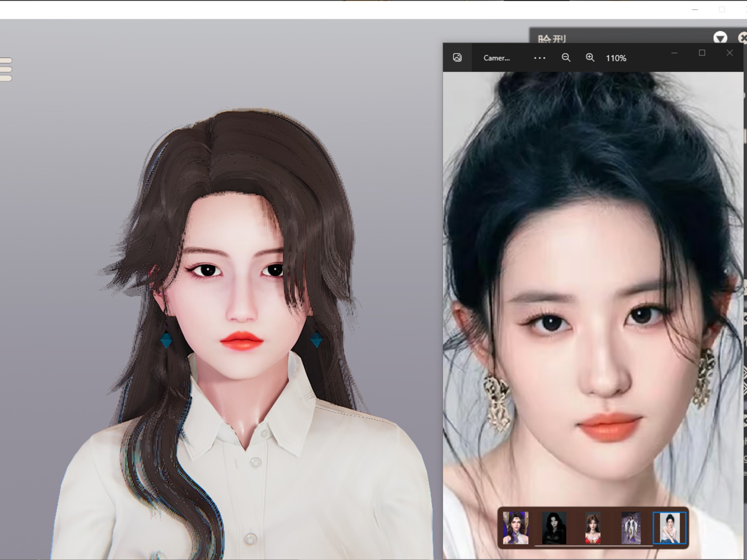
Task: Select the purple-dress character thumbnail in filmstrip
Action: coord(516,528)
